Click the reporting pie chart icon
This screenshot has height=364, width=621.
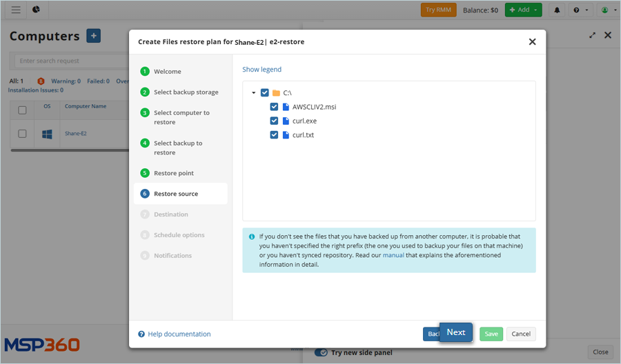(36, 10)
